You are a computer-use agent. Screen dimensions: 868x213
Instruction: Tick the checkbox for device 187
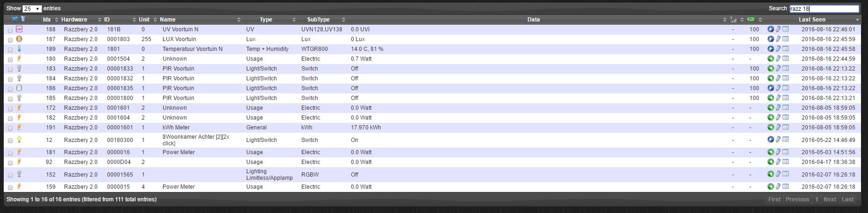point(10,40)
